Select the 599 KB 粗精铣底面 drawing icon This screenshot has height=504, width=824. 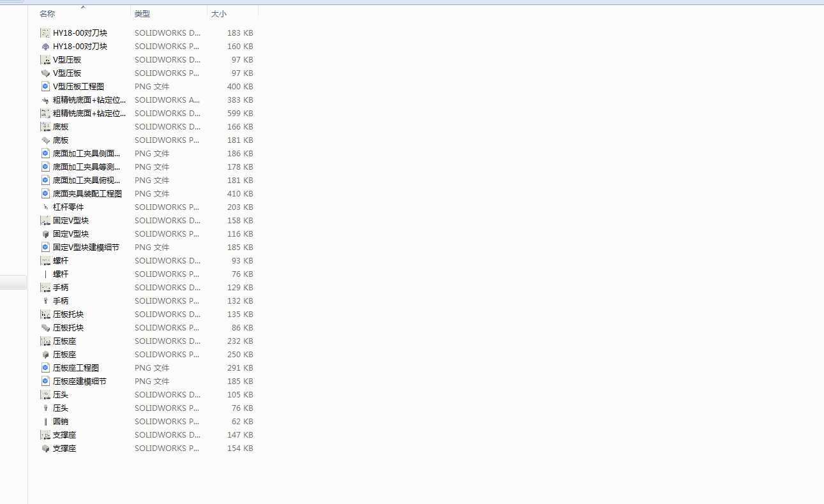click(x=45, y=113)
